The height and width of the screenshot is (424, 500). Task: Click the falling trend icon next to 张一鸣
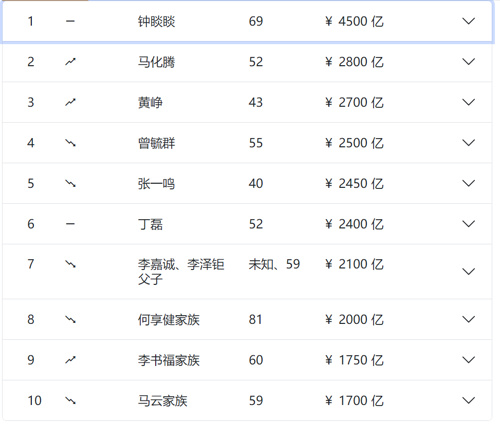pos(70,183)
